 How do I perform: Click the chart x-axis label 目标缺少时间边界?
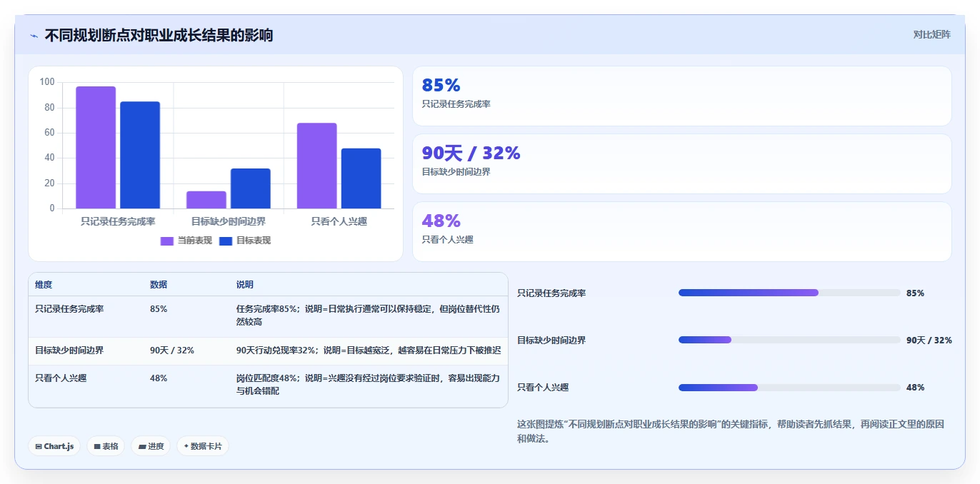(x=229, y=222)
